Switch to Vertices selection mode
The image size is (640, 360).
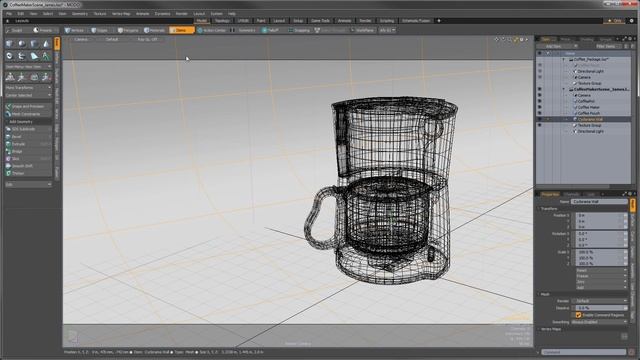[x=74, y=30]
